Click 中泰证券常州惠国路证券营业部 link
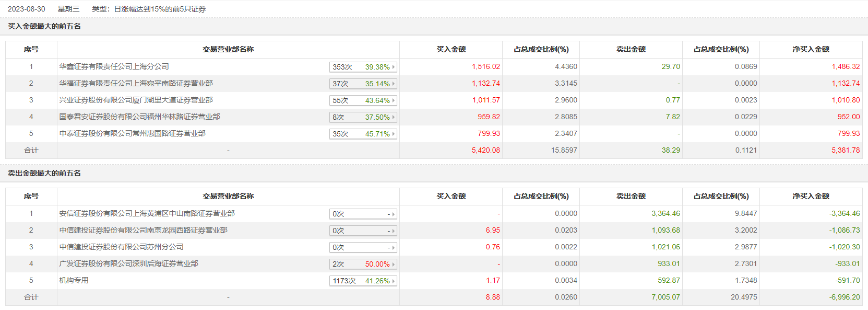Viewport: 868px width, 310px height. coord(132,133)
